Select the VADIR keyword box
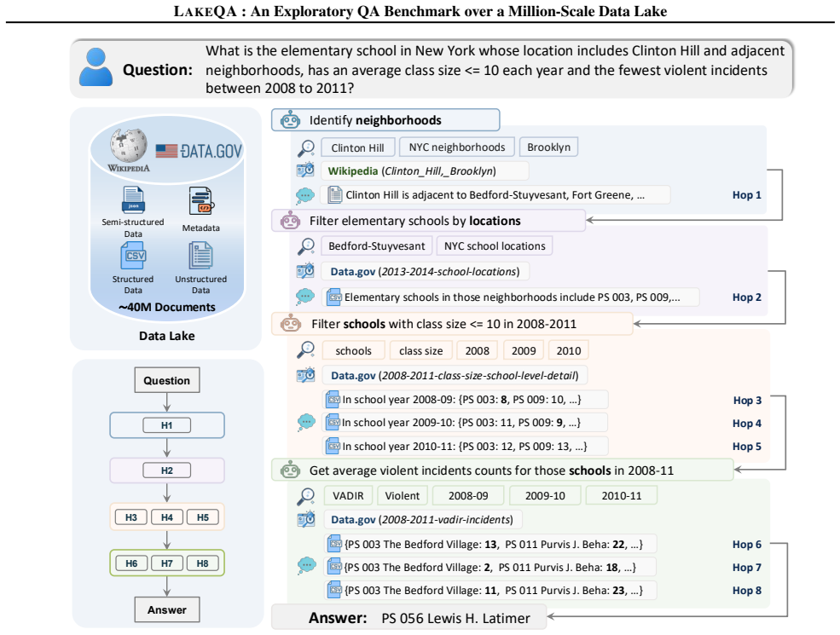 (x=348, y=496)
